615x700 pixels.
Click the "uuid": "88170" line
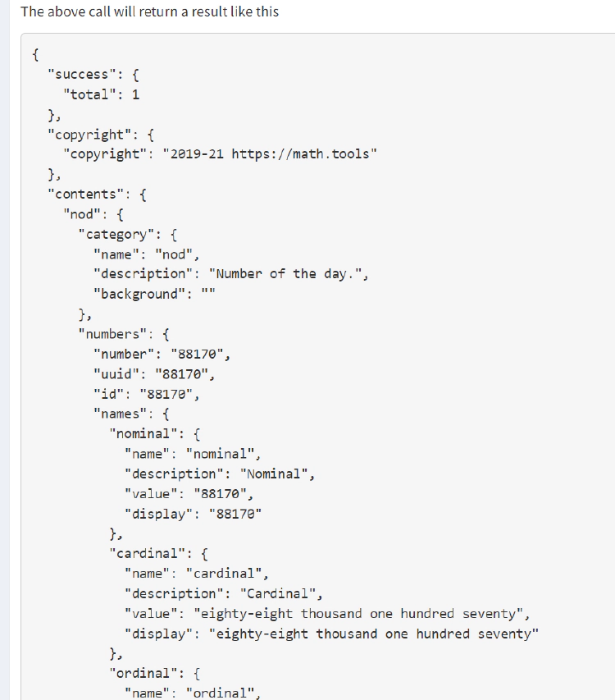[154, 374]
